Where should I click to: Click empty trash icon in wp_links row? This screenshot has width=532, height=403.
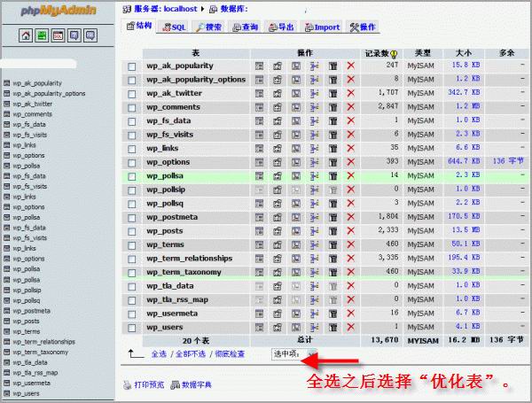(x=332, y=148)
